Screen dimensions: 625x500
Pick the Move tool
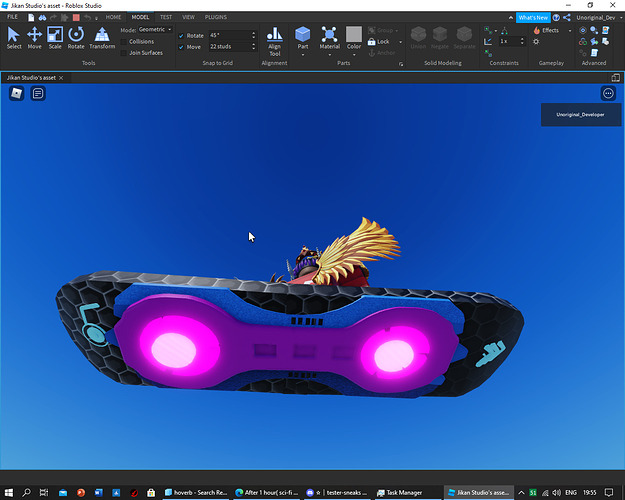[x=35, y=38]
